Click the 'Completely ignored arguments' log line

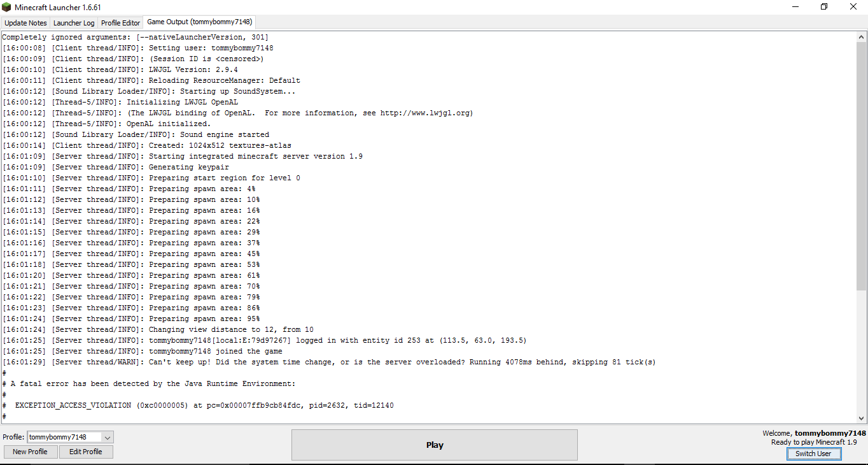[136, 37]
